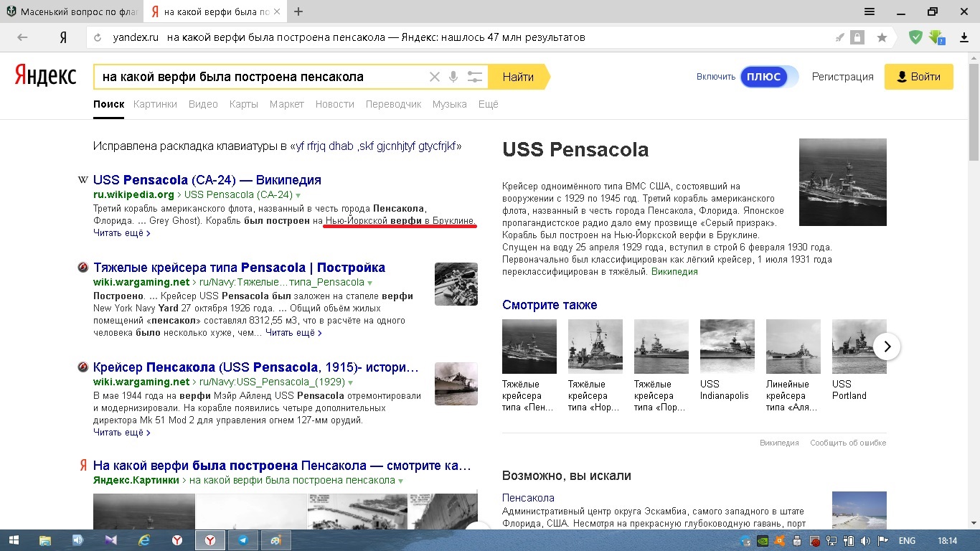Viewport: 980px width, 551px height.
Task: Open the browser hamburger menu
Action: [x=870, y=11]
